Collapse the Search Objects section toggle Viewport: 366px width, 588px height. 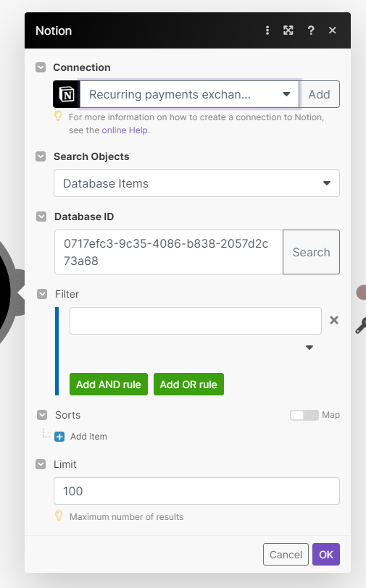click(x=41, y=156)
